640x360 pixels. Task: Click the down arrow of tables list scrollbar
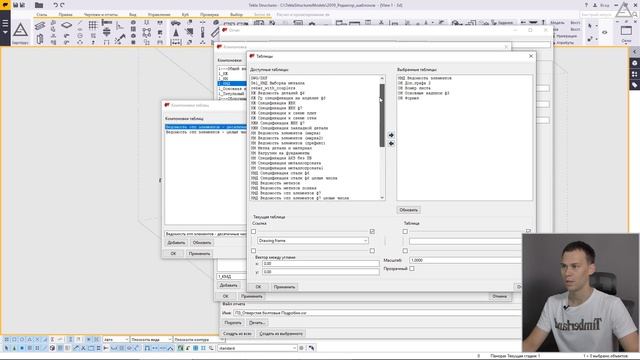[382, 198]
